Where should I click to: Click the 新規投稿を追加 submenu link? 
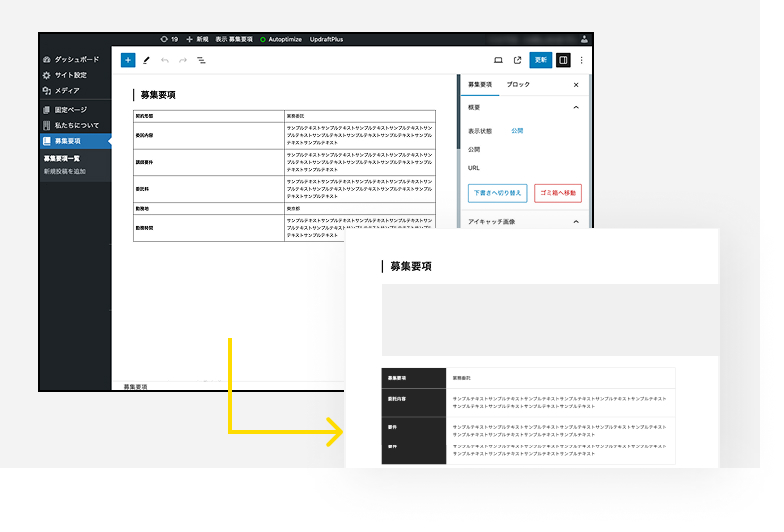(64, 171)
